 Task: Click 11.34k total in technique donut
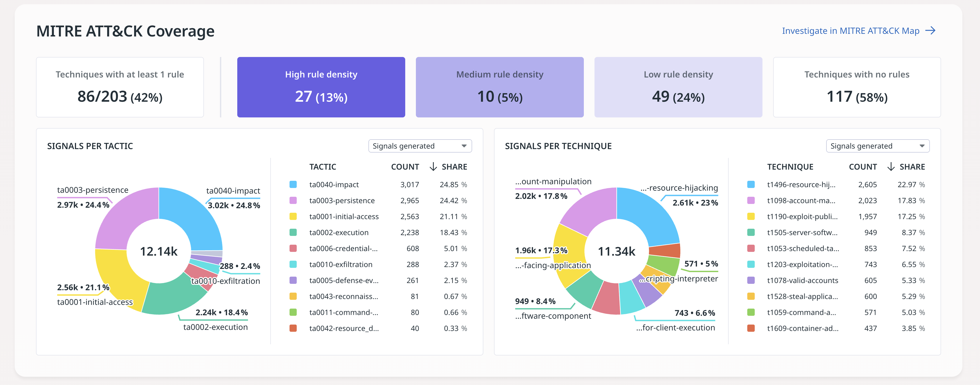[616, 251]
